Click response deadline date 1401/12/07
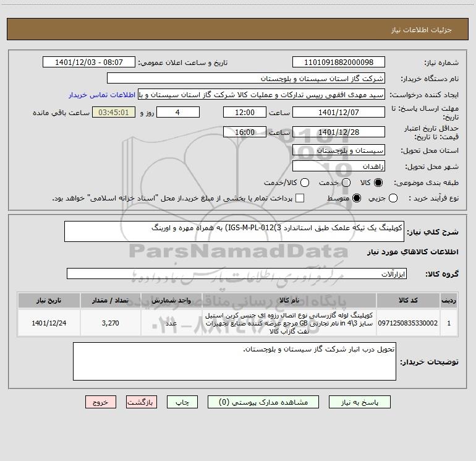The height and width of the screenshot is (461, 476). tap(339, 112)
